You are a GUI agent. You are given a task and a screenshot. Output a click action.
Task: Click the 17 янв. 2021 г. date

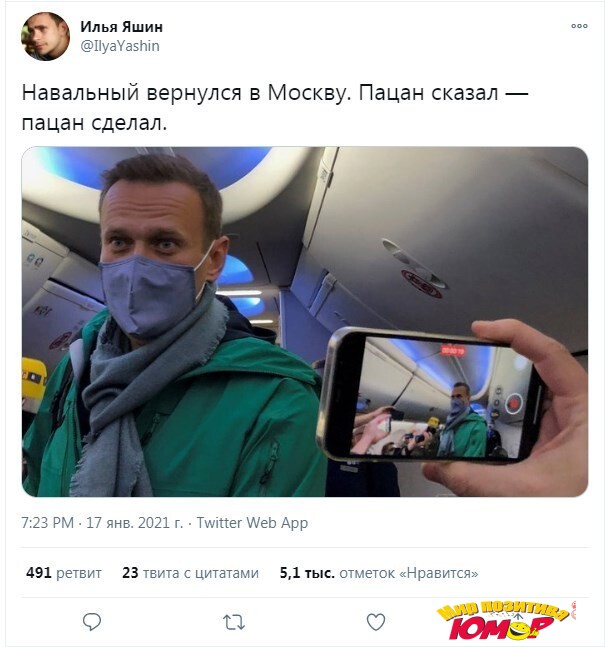click(135, 523)
